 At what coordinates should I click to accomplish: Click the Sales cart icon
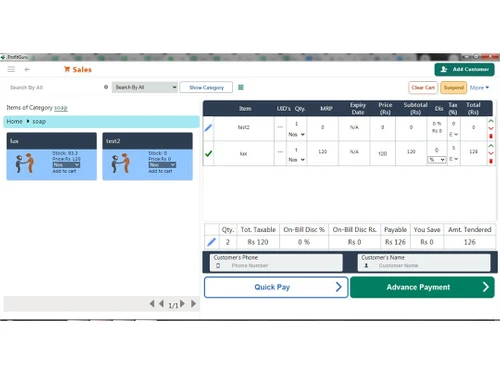click(x=67, y=69)
